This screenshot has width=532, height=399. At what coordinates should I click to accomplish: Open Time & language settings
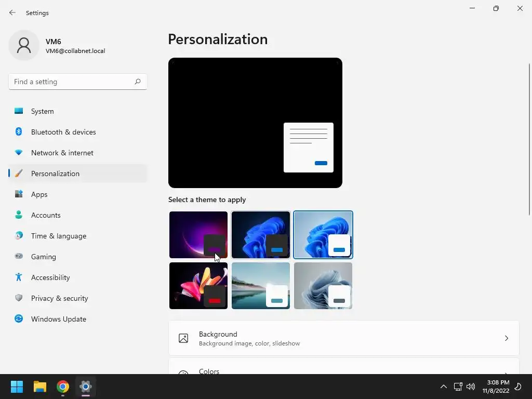click(78, 236)
